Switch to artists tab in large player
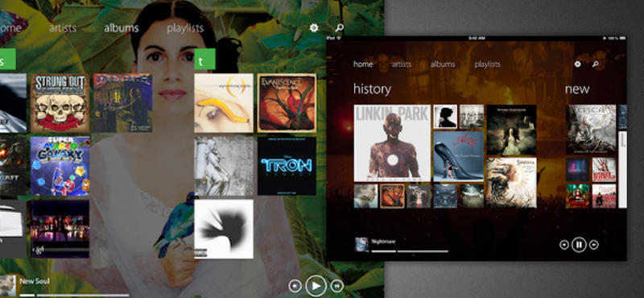The width and height of the screenshot is (644, 298). click(63, 28)
